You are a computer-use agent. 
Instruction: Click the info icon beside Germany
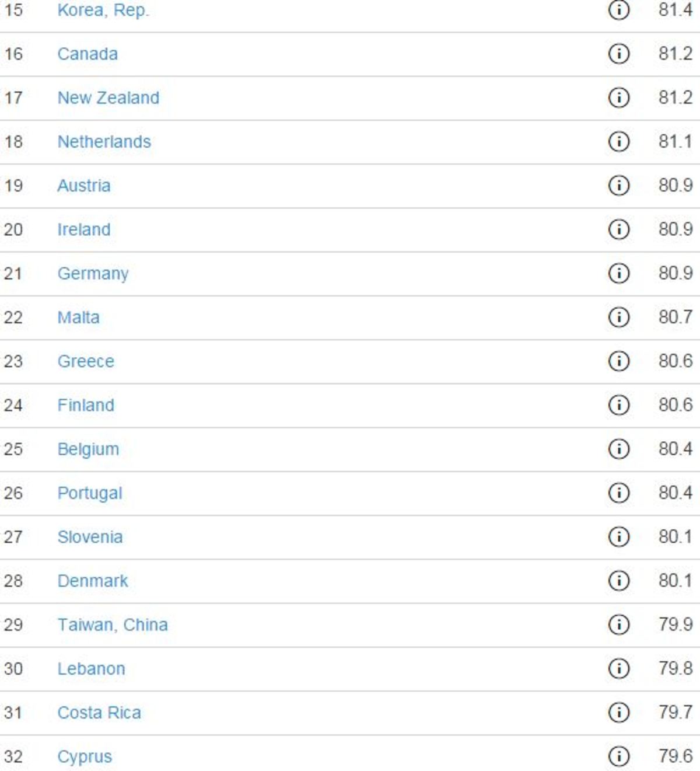(x=619, y=273)
